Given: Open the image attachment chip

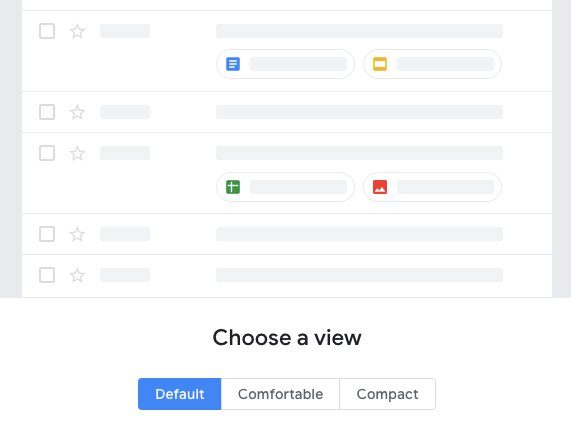Looking at the screenshot, I should click(432, 187).
